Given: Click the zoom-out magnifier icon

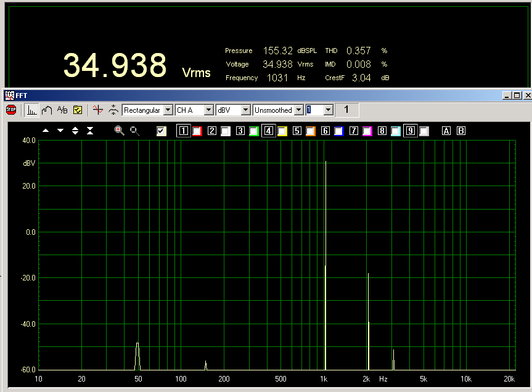Looking at the screenshot, I should pos(134,131).
